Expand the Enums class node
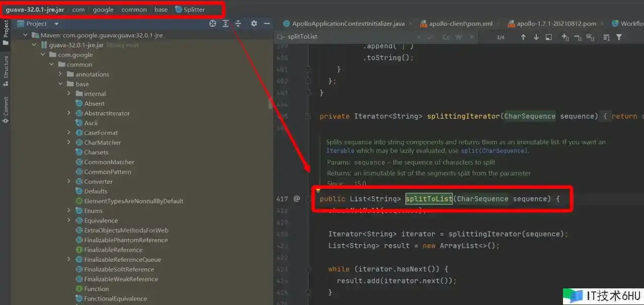The height and width of the screenshot is (305, 644). [69, 211]
